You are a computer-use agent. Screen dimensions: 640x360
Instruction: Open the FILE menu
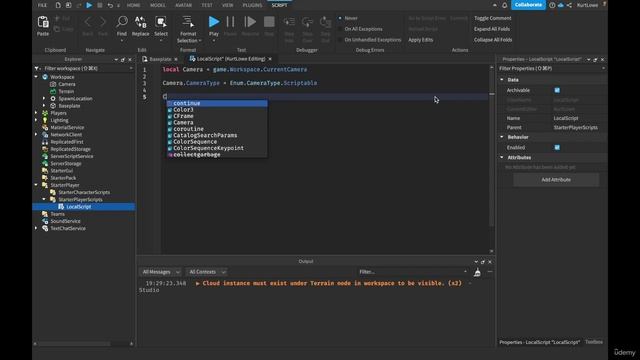point(42,5)
